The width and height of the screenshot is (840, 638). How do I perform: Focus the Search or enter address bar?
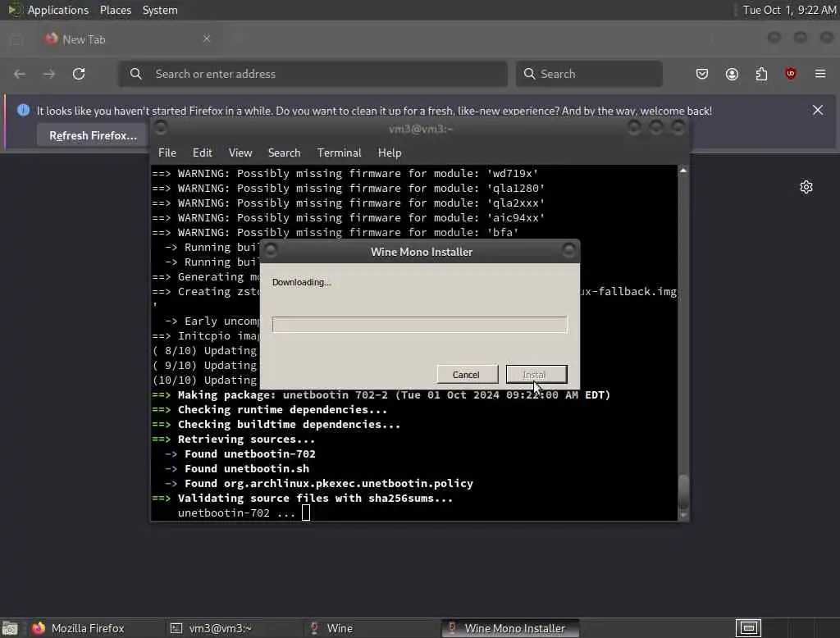(313, 74)
